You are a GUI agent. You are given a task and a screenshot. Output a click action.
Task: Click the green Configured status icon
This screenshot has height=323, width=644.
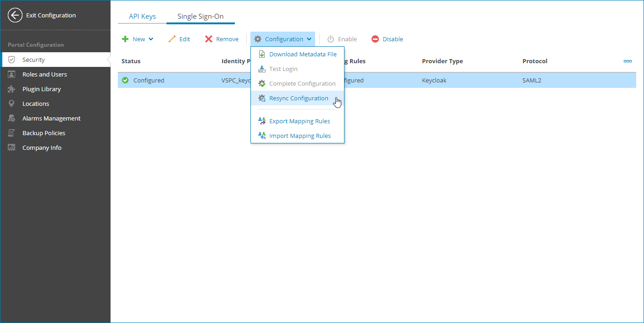click(x=125, y=80)
